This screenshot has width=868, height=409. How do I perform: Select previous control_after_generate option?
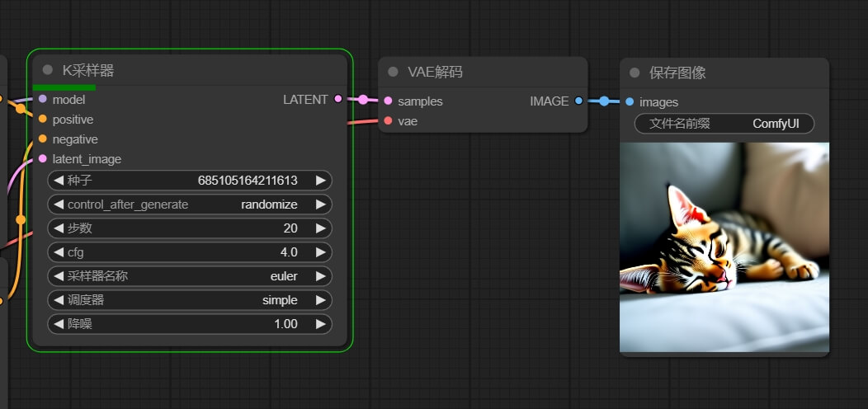point(59,204)
